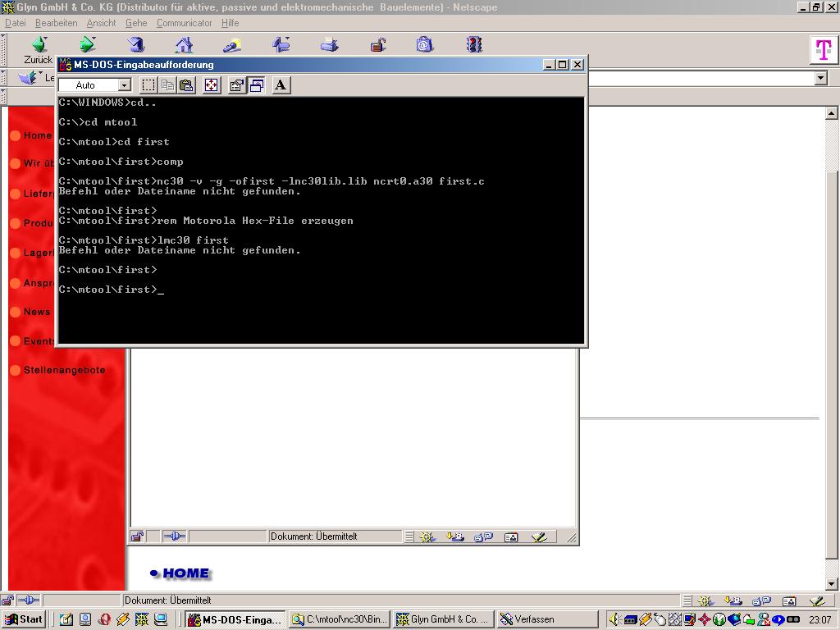Click the Mark selection icon in MS-DOS toolbar

148,85
